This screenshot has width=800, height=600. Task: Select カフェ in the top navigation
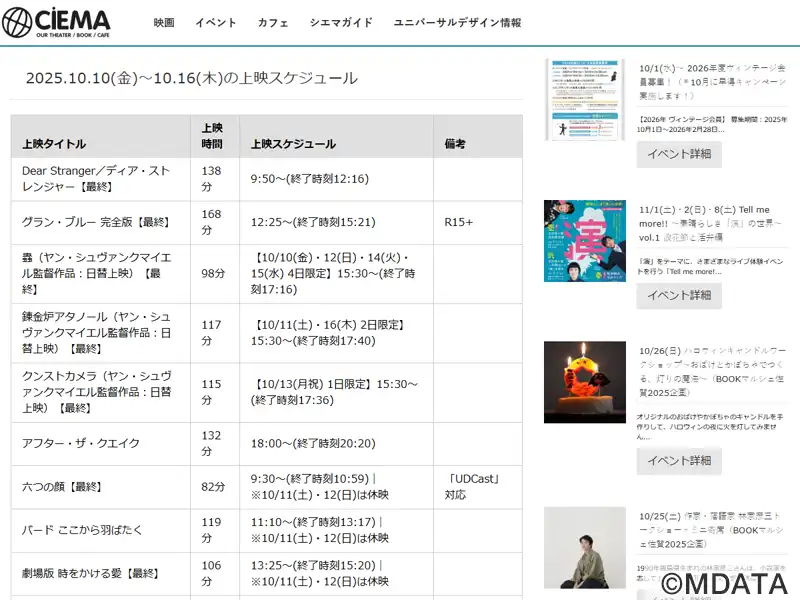click(x=273, y=22)
